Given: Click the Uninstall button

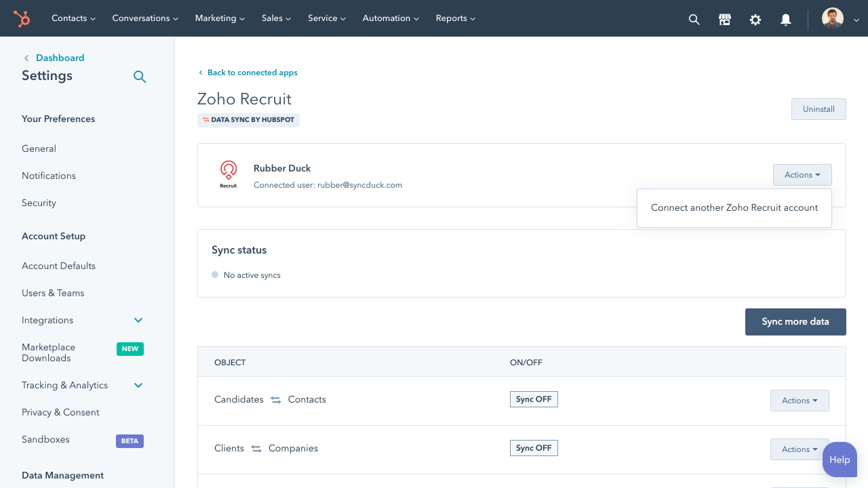Looking at the screenshot, I should point(818,109).
